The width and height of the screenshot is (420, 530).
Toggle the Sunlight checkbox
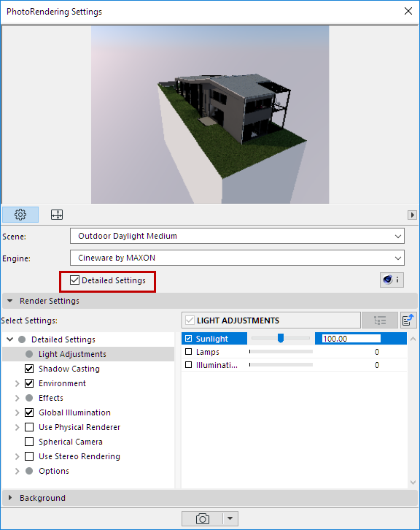(x=189, y=338)
